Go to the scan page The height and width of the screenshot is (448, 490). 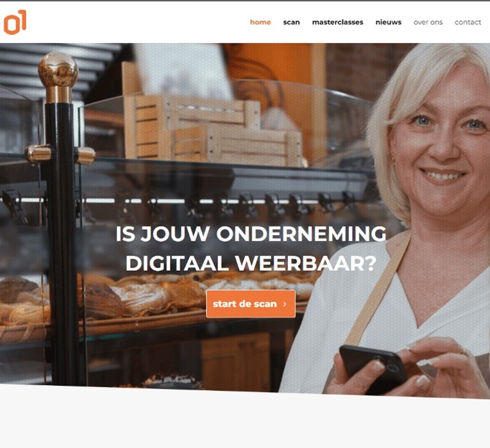pyautogui.click(x=291, y=22)
